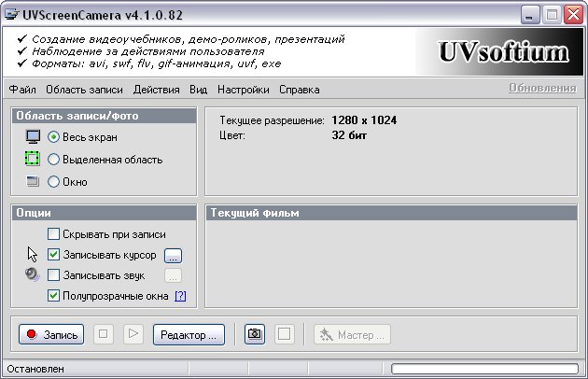Choose the "Окно" radio option
Screen dimensions: 588x379
pos(54,181)
